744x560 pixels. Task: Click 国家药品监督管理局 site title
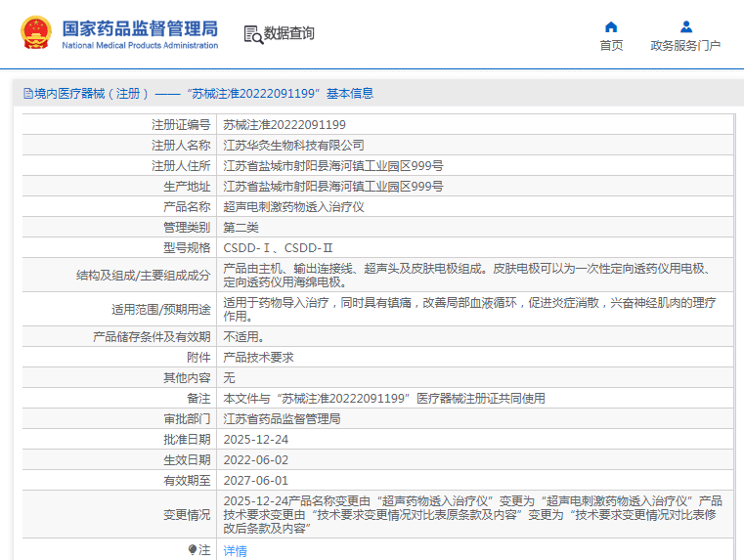[x=140, y=29]
